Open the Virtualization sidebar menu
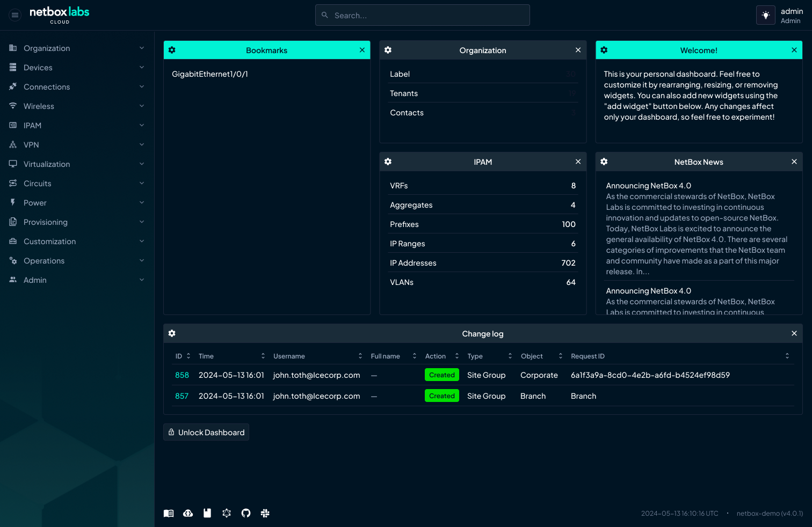 pos(77,164)
